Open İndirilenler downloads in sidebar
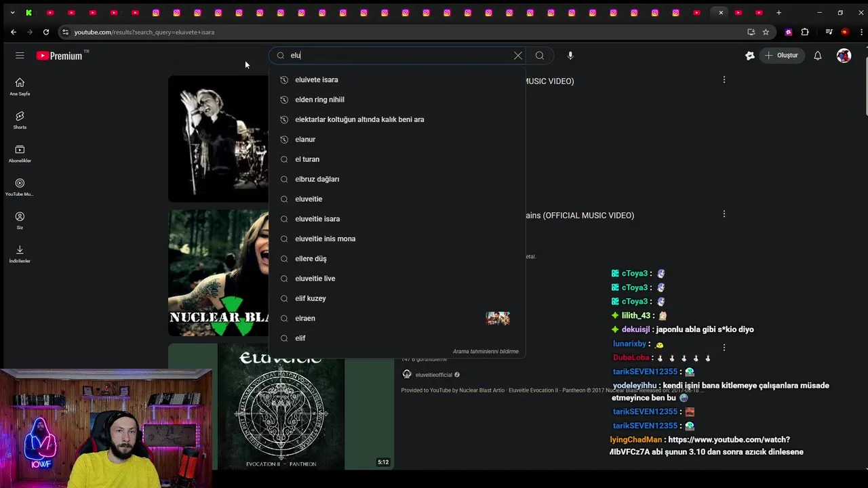The height and width of the screenshot is (488, 868). click(20, 254)
